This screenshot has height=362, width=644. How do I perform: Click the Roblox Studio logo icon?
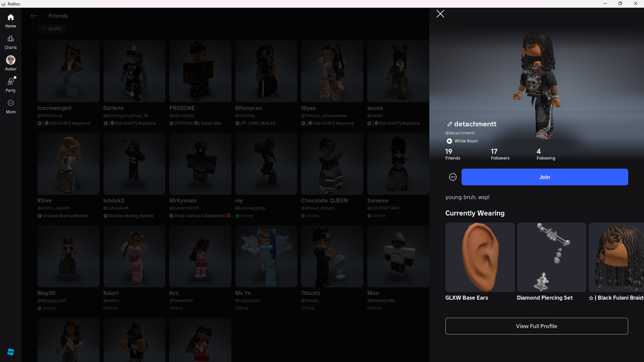pos(10,352)
